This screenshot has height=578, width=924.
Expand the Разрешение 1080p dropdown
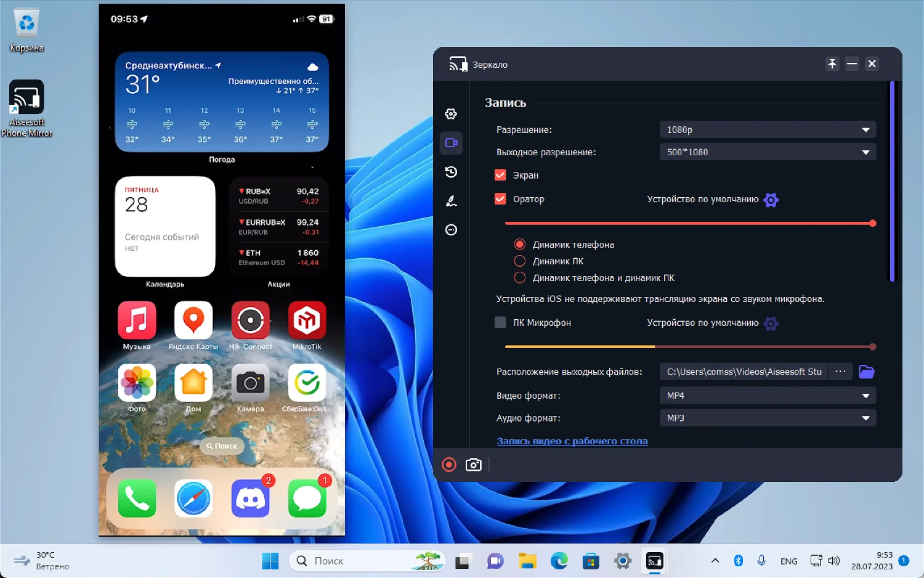(x=767, y=129)
